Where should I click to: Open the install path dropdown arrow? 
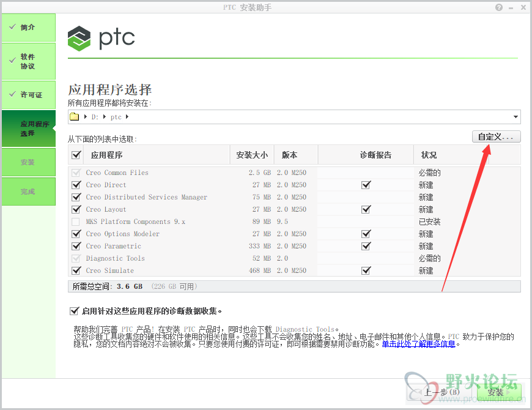[515, 117]
